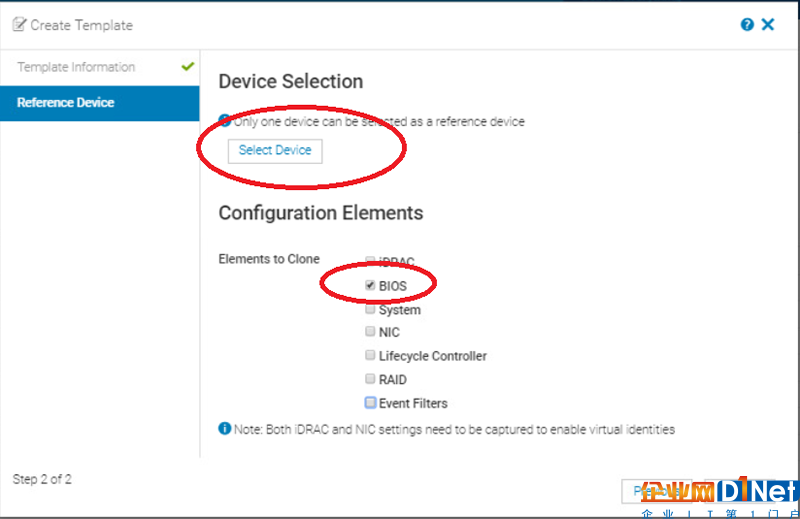Image resolution: width=800 pixels, height=519 pixels.
Task: Click the info icon beside the iDRAC/NIC note
Action: tap(224, 428)
